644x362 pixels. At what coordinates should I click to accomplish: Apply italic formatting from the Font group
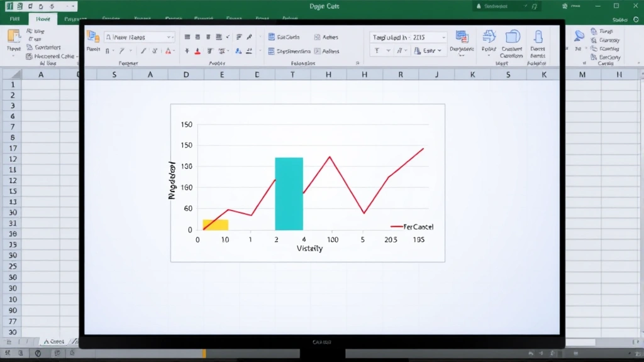tap(121, 51)
